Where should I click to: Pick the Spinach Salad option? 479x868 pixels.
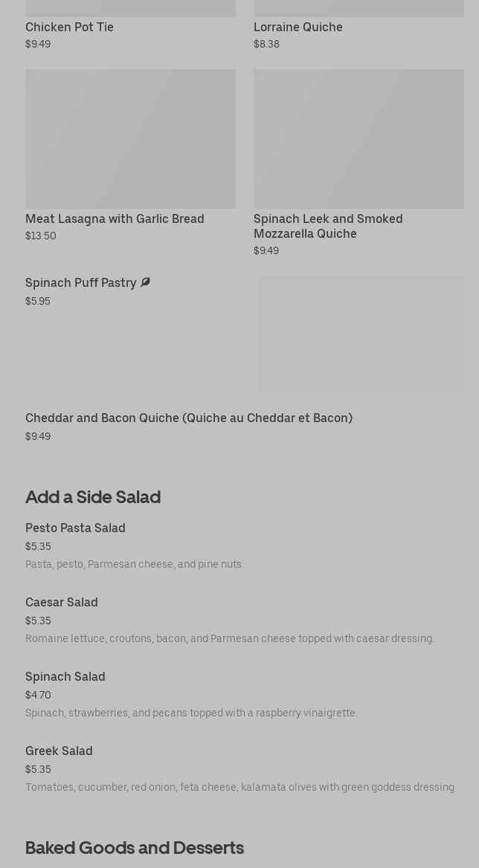(65, 677)
